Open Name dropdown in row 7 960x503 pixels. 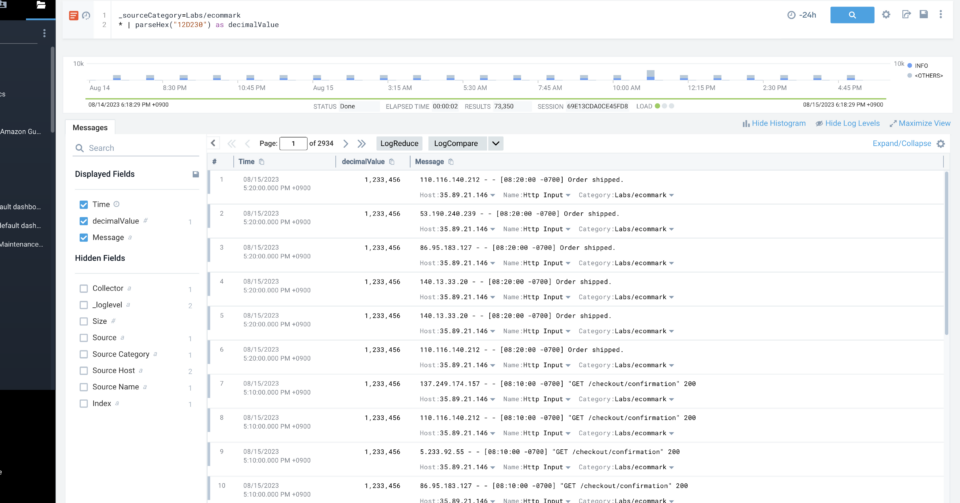point(568,399)
